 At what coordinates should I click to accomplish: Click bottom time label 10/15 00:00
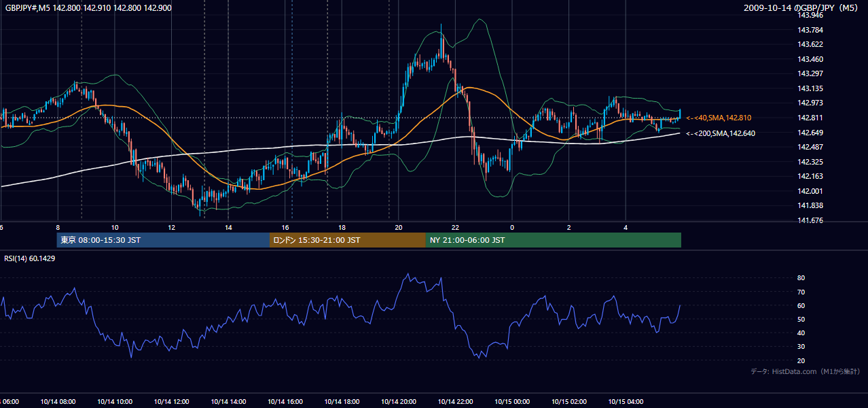[512, 402]
